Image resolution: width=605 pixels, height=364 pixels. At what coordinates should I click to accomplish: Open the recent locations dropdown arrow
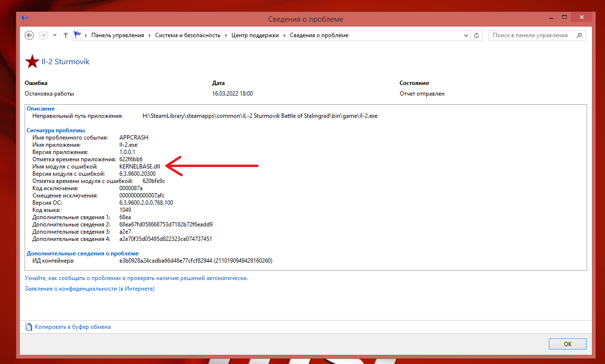point(55,35)
